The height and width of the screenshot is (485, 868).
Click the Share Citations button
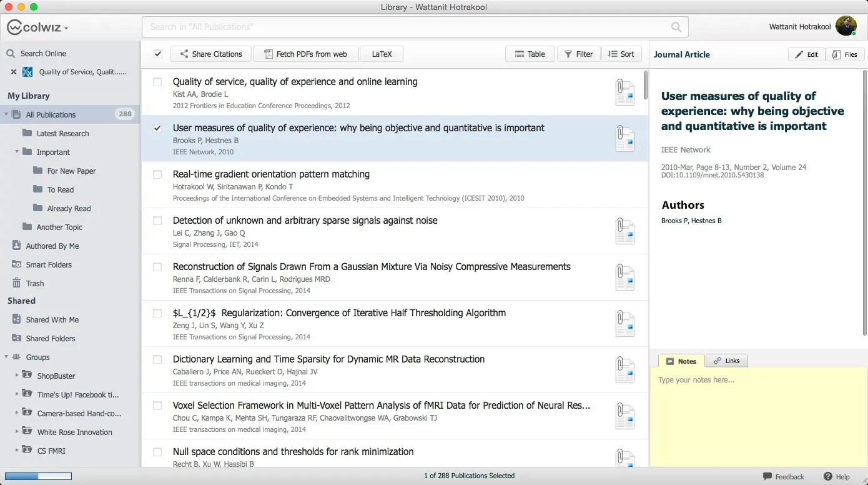[x=210, y=54]
